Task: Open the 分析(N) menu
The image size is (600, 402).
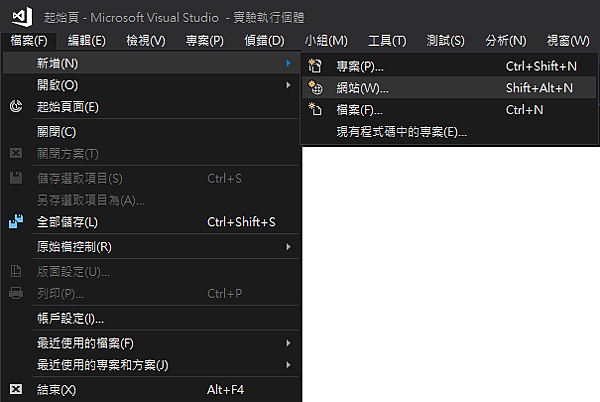Action: tap(506, 41)
